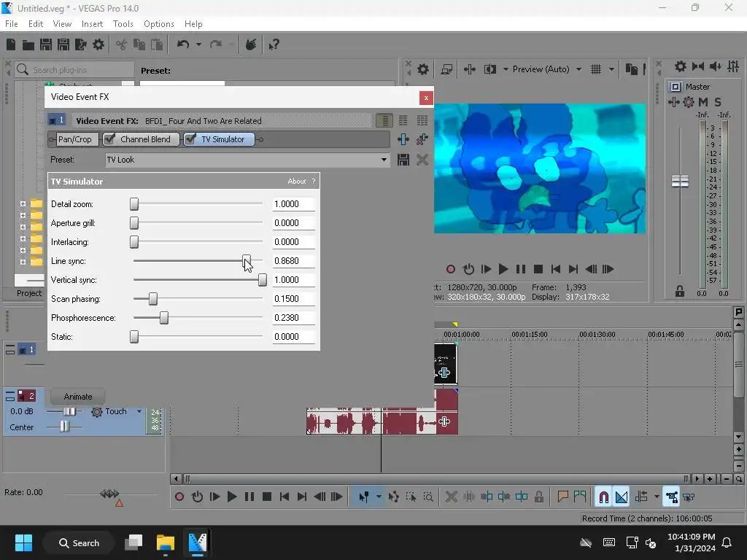
Task: Open Project Properties gear in the main toolbar
Action: [98, 44]
